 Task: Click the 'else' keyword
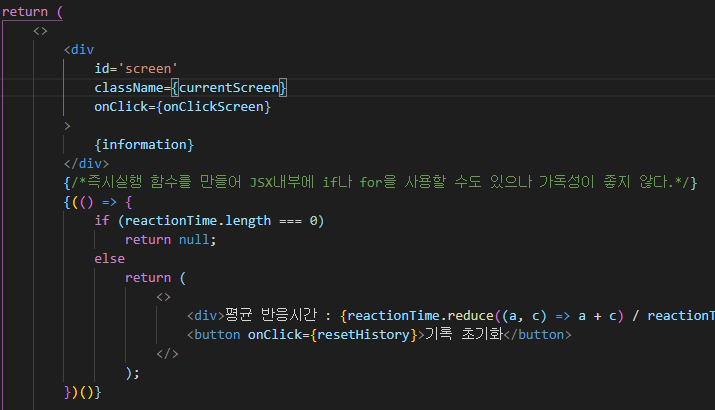109,259
